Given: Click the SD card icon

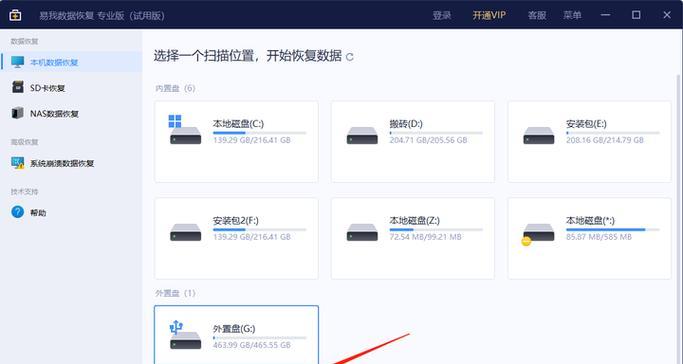Looking at the screenshot, I should 17,87.
